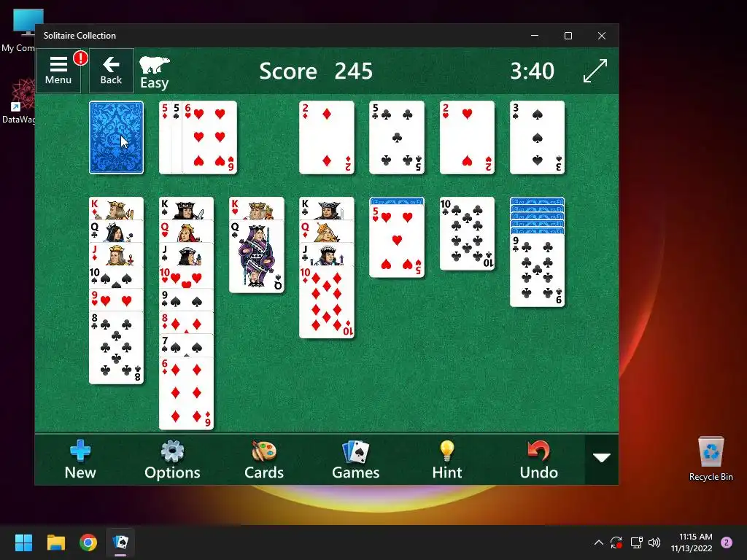Select the 10 of spades in first column
The width and height of the screenshot is (747, 560).
[x=116, y=277]
